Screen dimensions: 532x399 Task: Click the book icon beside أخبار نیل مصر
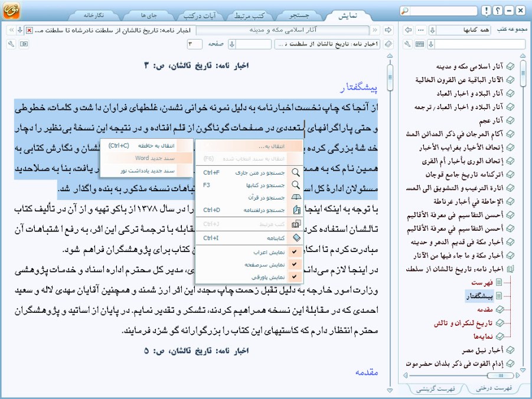[510, 350]
